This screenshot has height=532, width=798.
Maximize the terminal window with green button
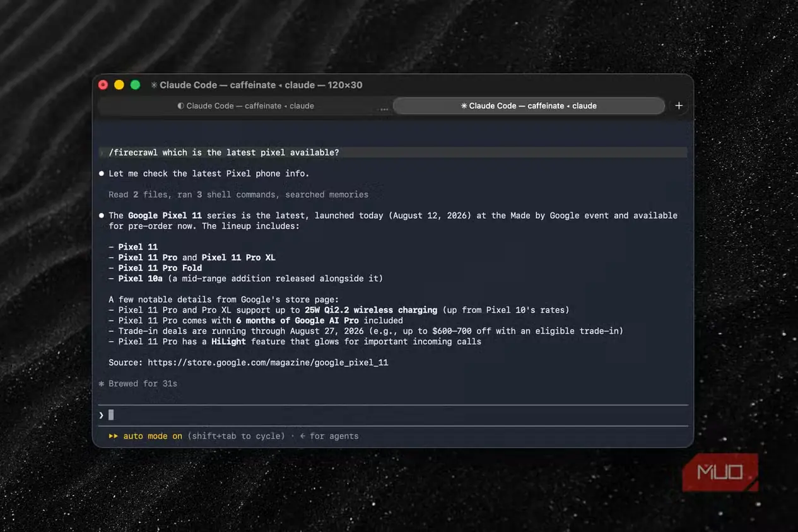[135, 84]
